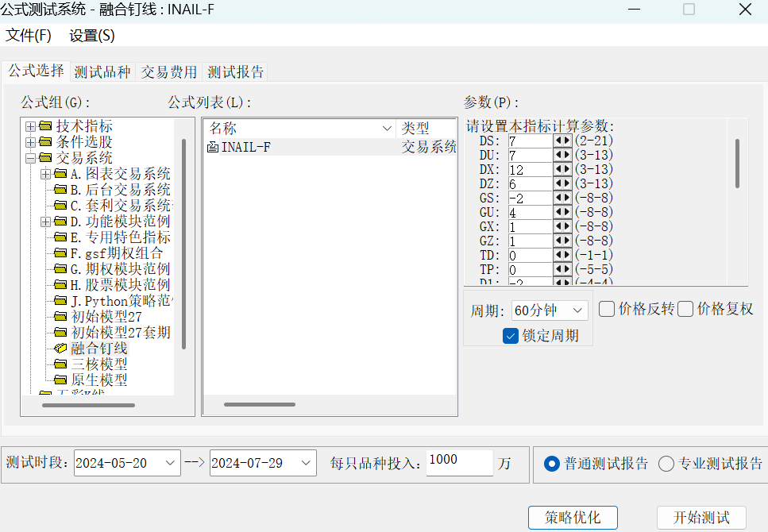Click parameter panel vertical scrollbar
Viewport: 768px width, 532px height.
(737, 164)
